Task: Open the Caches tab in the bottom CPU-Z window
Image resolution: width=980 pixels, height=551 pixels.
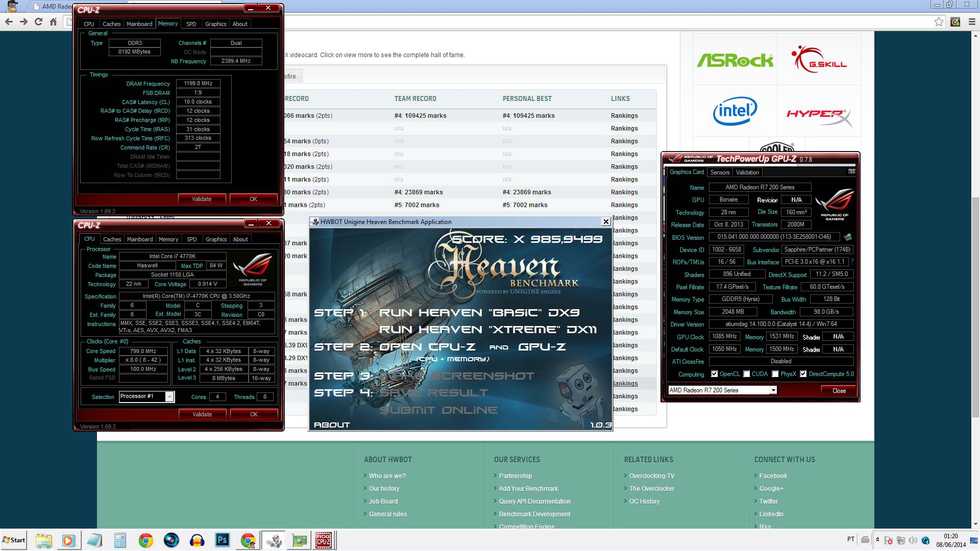Action: [x=112, y=239]
